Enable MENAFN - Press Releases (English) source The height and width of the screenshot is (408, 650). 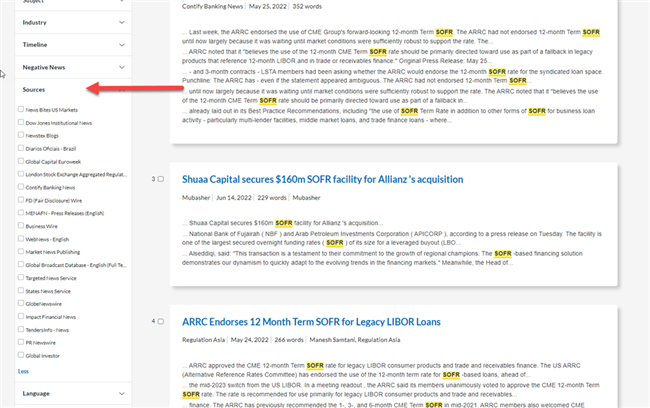tap(21, 212)
